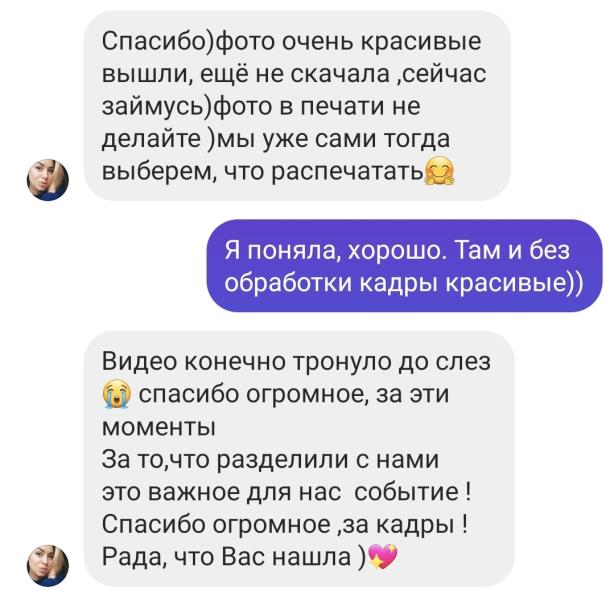This screenshot has height=600, width=614.
Task: Click the words "тронуло до слез"
Action: (392, 361)
